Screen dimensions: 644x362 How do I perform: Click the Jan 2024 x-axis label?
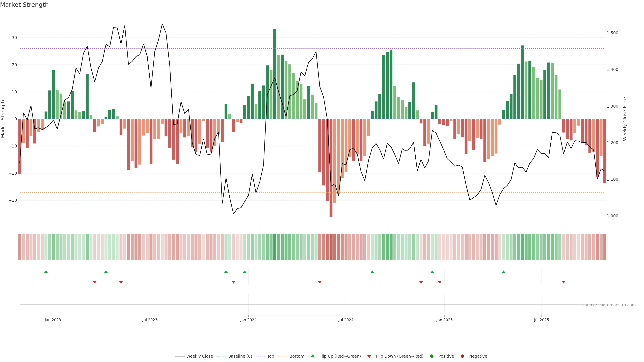point(248,320)
